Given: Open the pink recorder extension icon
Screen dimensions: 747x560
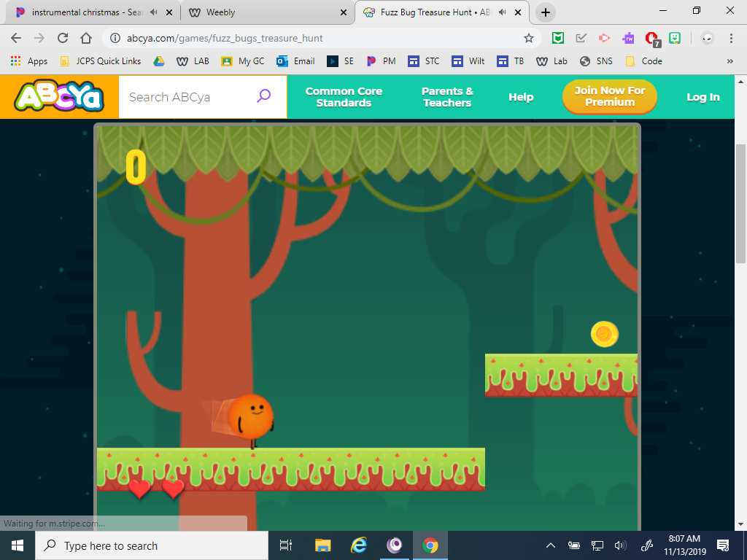Looking at the screenshot, I should click(x=605, y=38).
